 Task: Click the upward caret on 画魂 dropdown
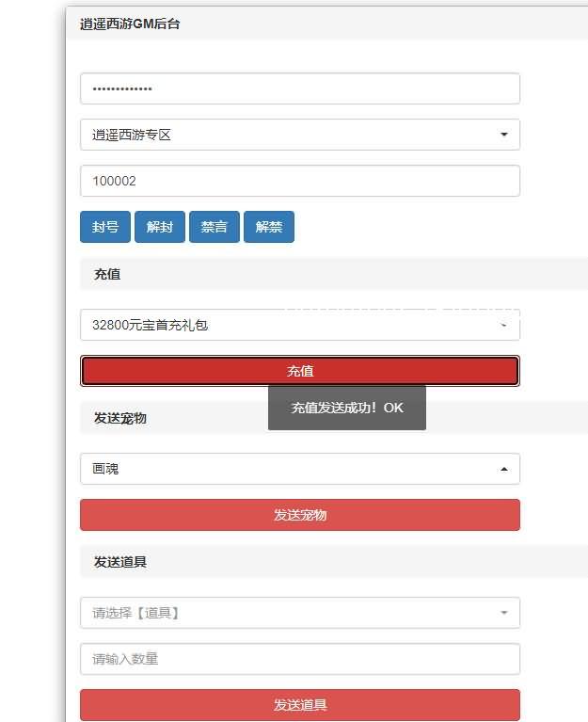pyautogui.click(x=504, y=469)
